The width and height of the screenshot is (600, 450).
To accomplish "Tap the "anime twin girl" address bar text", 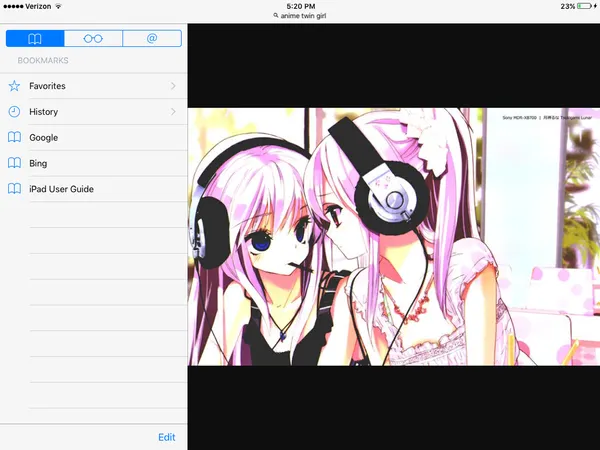I will (304, 17).
